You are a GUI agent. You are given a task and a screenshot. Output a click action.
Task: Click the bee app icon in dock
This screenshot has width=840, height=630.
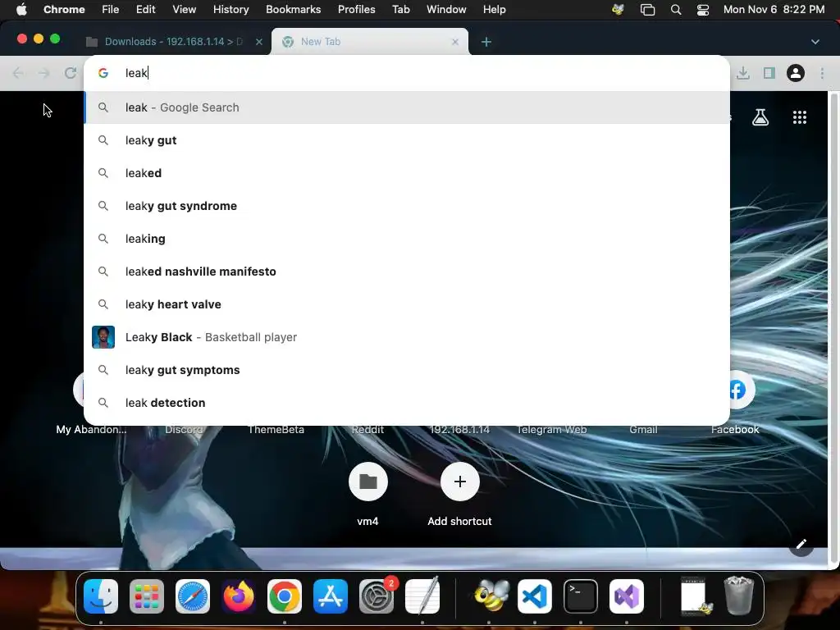pyautogui.click(x=491, y=596)
